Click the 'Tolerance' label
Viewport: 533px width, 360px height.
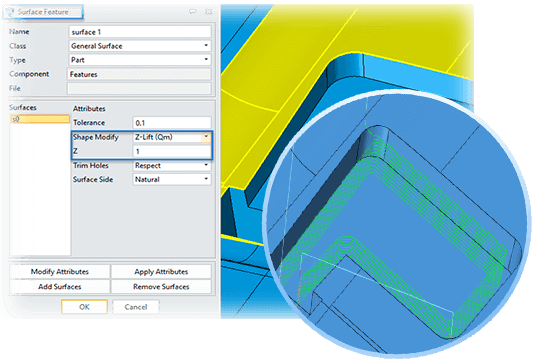[89, 123]
